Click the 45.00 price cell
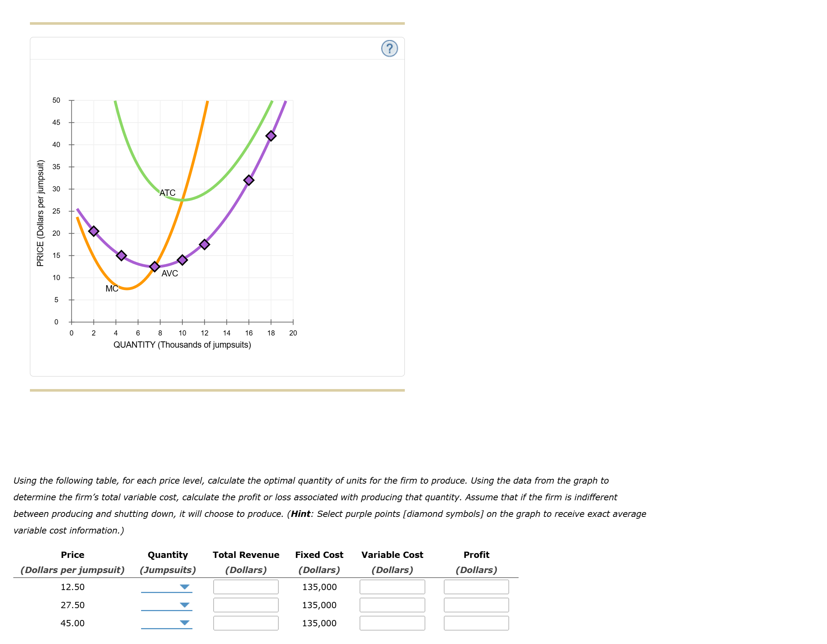The width and height of the screenshot is (827, 644). (73, 623)
